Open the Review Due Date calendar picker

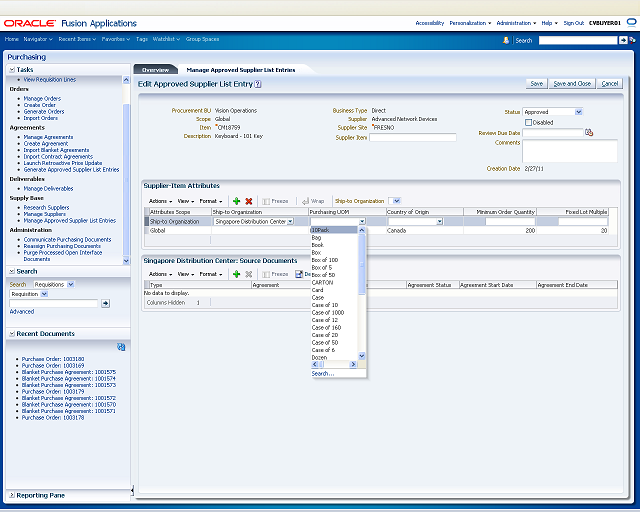[x=589, y=132]
